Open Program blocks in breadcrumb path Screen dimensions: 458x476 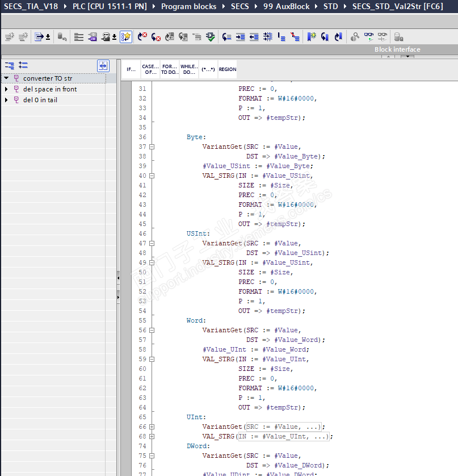point(188,6)
